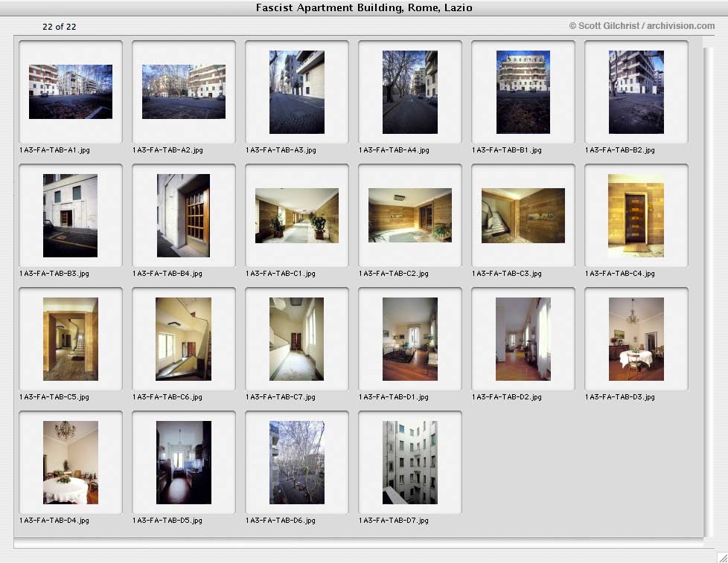Click the file name 1A3-FA-TAB-D5.jpg

click(x=167, y=521)
